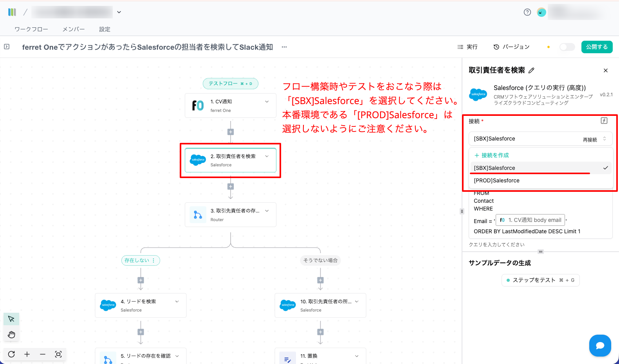
Task: Choose 接続を作成 to create a connection
Action: point(491,155)
